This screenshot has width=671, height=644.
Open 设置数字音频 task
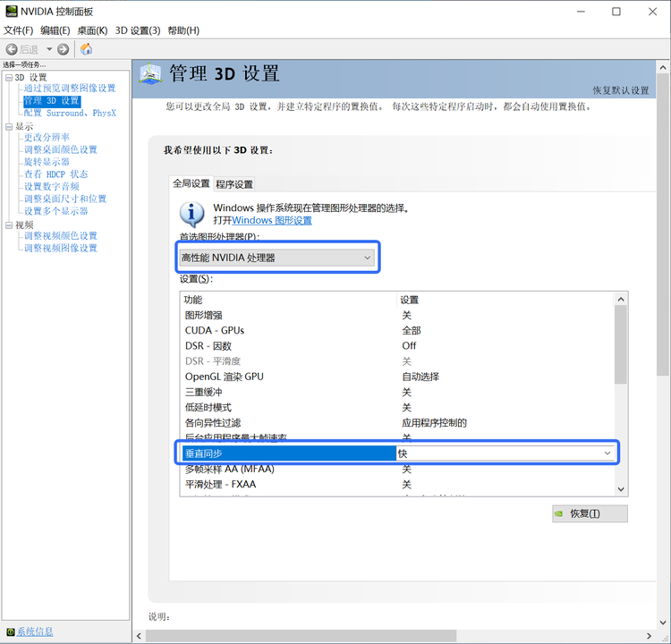click(x=51, y=187)
